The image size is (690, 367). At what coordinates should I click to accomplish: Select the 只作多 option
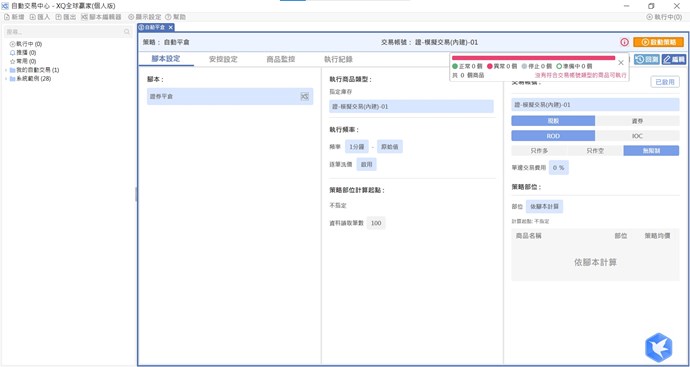tap(539, 151)
